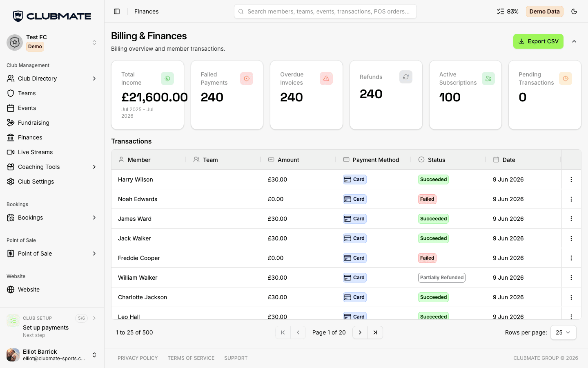Open Events in the sidebar
This screenshot has width=588, height=368.
pos(52,108)
